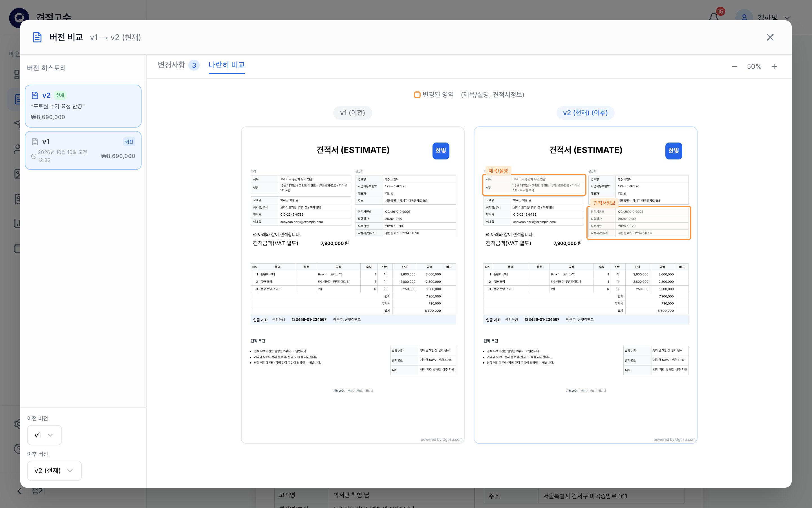This screenshot has height=508, width=812.
Task: Click the v2 estimate document preview
Action: point(585,285)
